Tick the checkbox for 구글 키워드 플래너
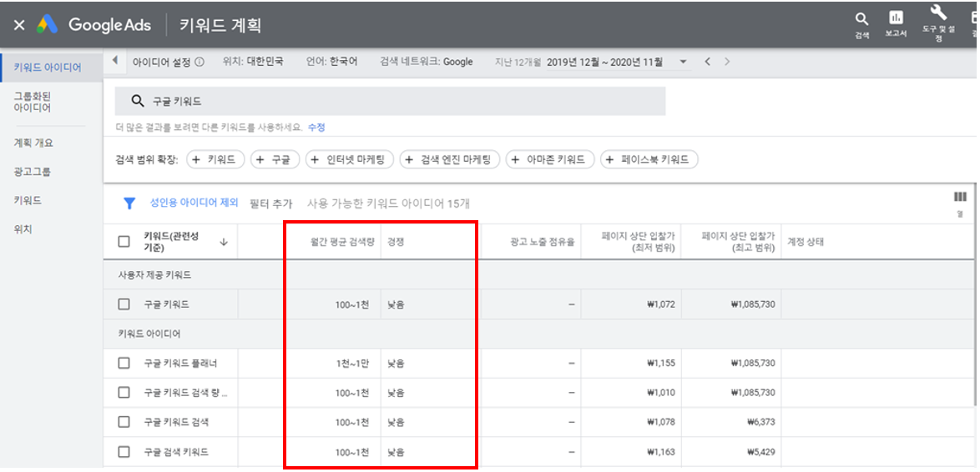Image resolution: width=980 pixels, height=472 pixels. pyautogui.click(x=124, y=363)
